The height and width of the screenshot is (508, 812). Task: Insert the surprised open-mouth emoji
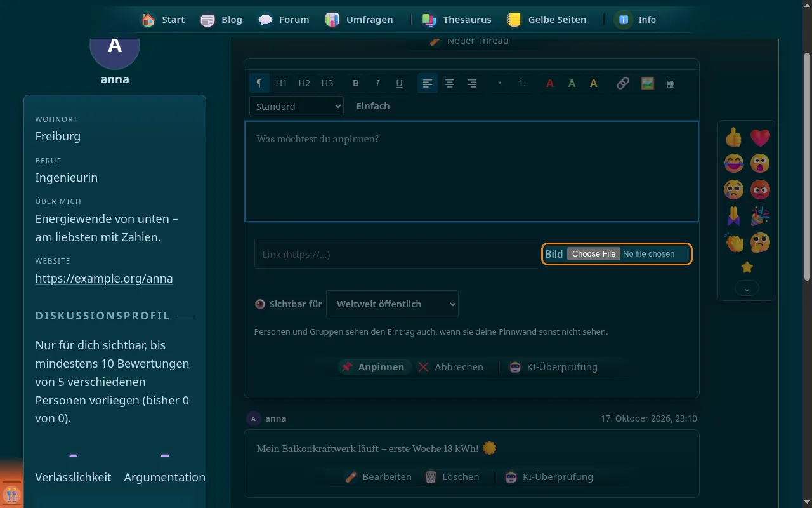(x=760, y=163)
